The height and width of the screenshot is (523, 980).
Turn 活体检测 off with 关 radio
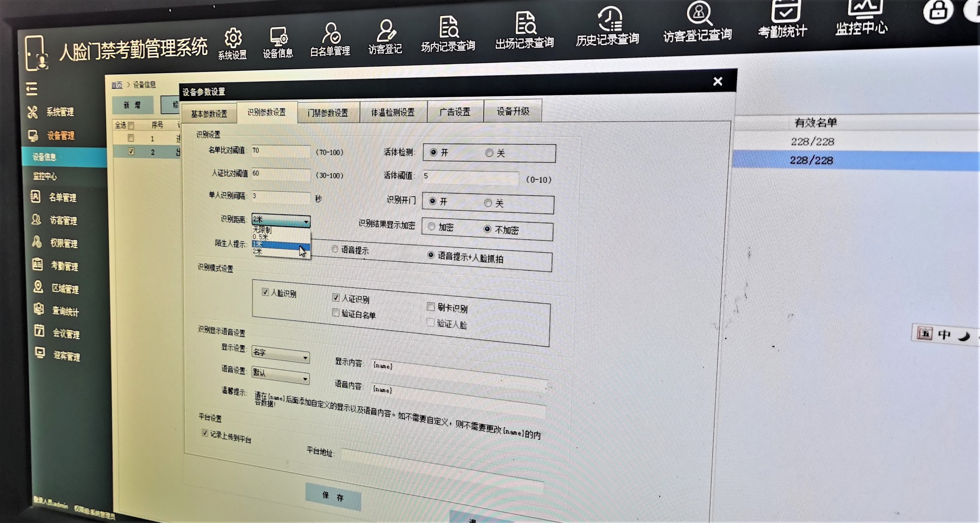(489, 153)
